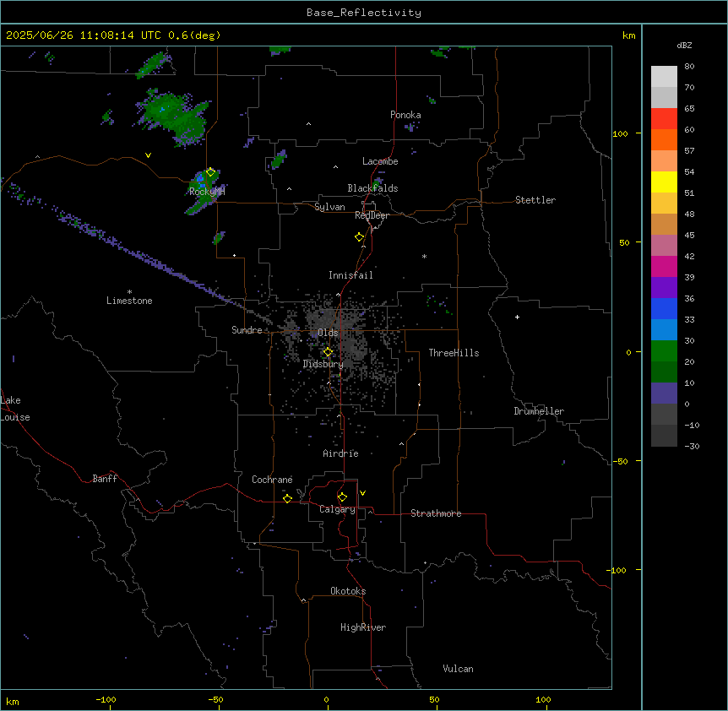
Task: Click the yellow diamond marker above Calgary label
Action: [342, 497]
